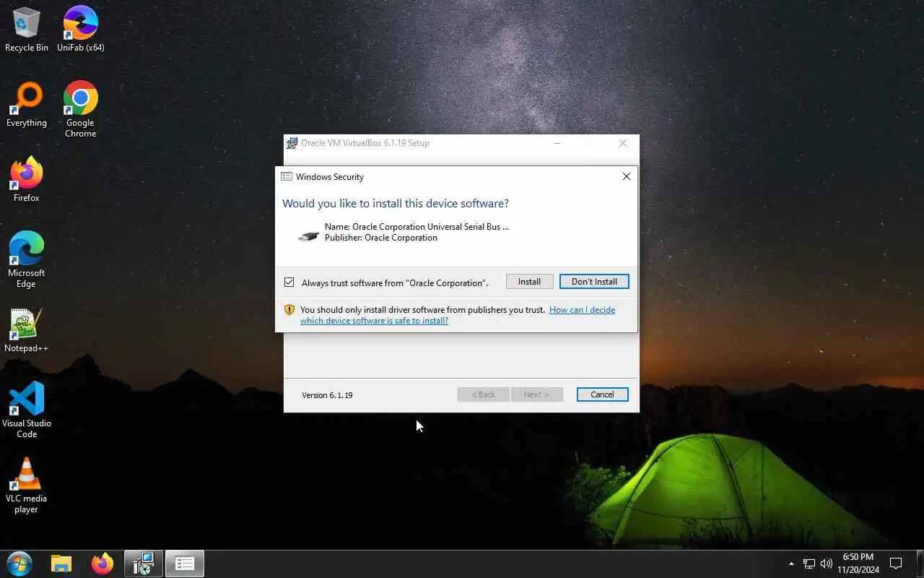924x578 pixels.
Task: Select the Google Chrome desktop icon
Action: click(x=80, y=110)
